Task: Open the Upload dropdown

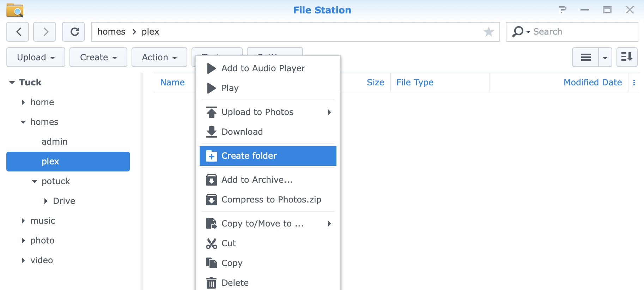Action: (x=36, y=57)
